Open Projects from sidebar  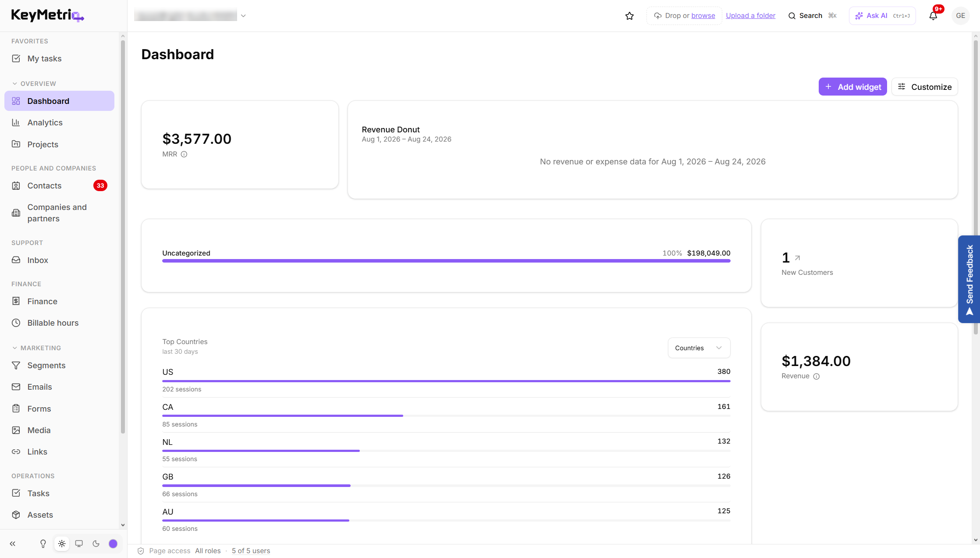(x=59, y=144)
